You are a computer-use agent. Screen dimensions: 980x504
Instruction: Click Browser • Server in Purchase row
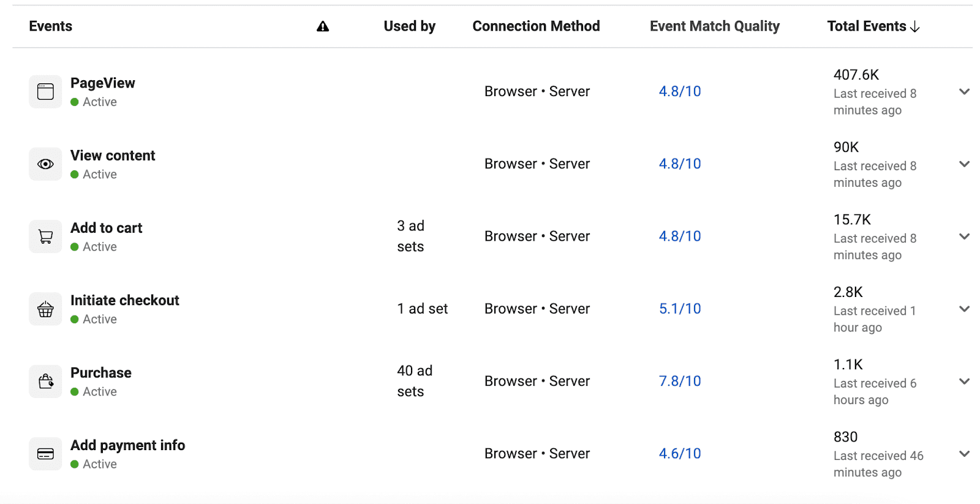(537, 381)
